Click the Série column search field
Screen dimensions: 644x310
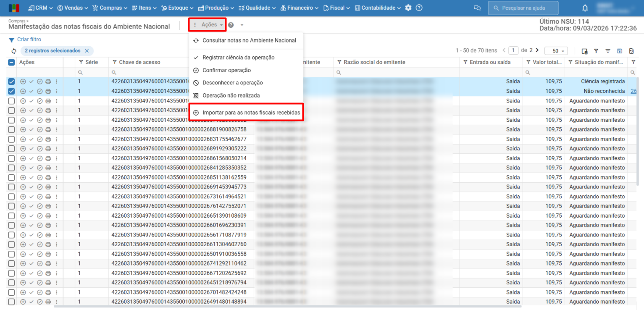click(92, 72)
